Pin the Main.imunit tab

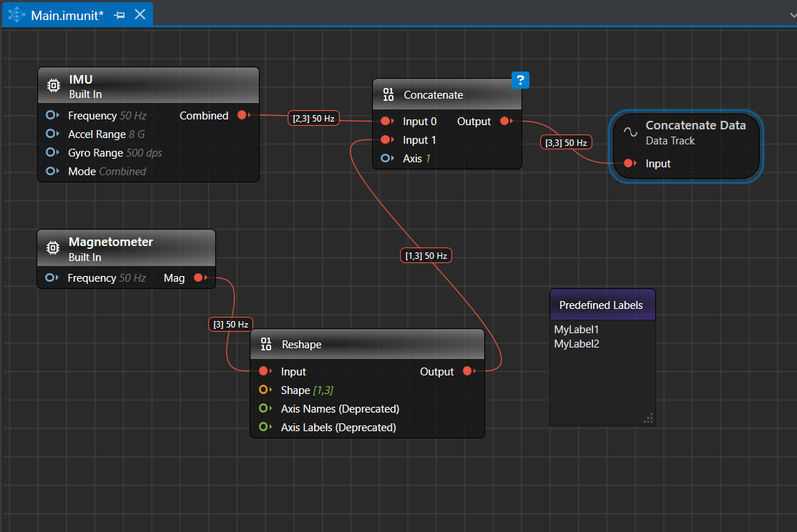point(119,15)
